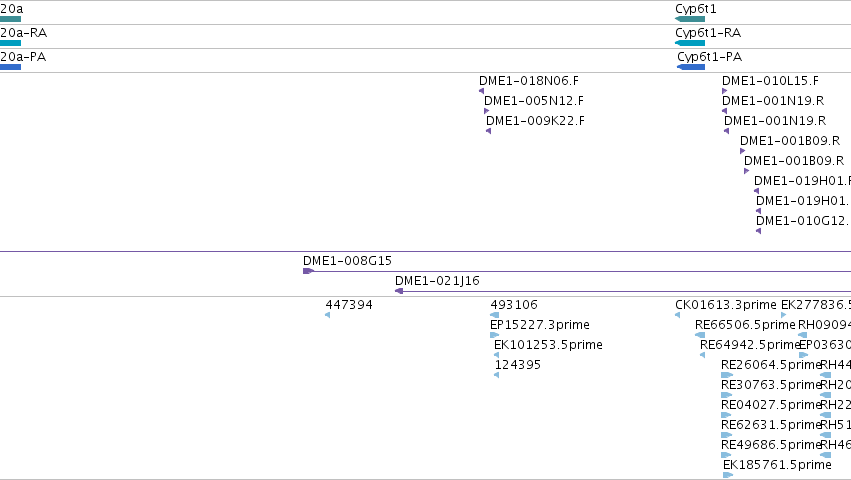Open the Cyp6t1-RA transcript label
851x480 pixels.
click(x=708, y=33)
